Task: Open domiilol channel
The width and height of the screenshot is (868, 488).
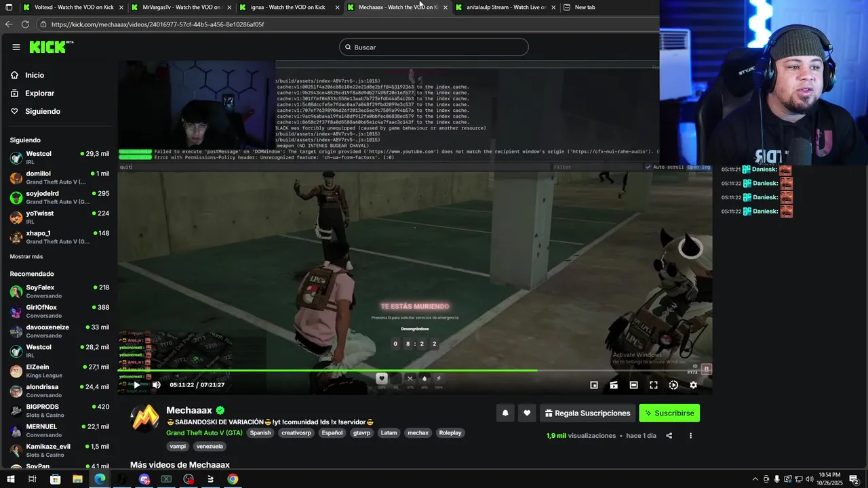Action: [x=59, y=178]
